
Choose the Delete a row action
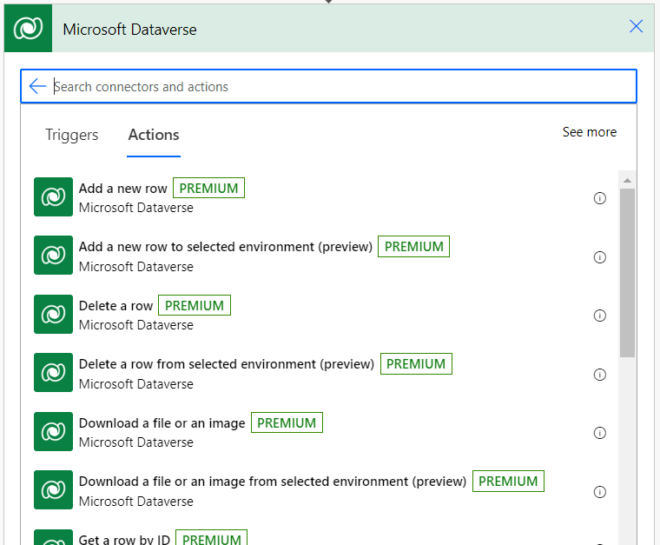coord(116,306)
